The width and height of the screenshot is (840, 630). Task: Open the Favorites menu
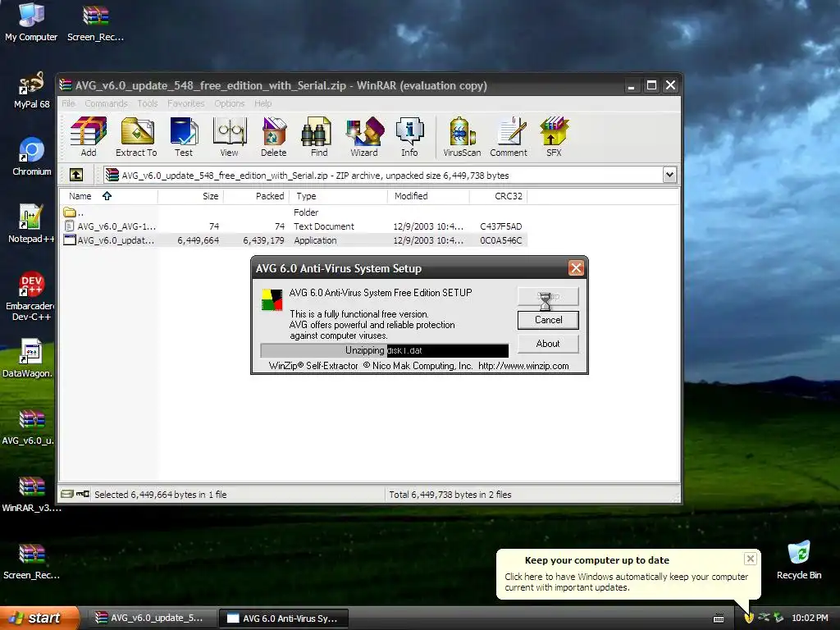[x=186, y=103]
